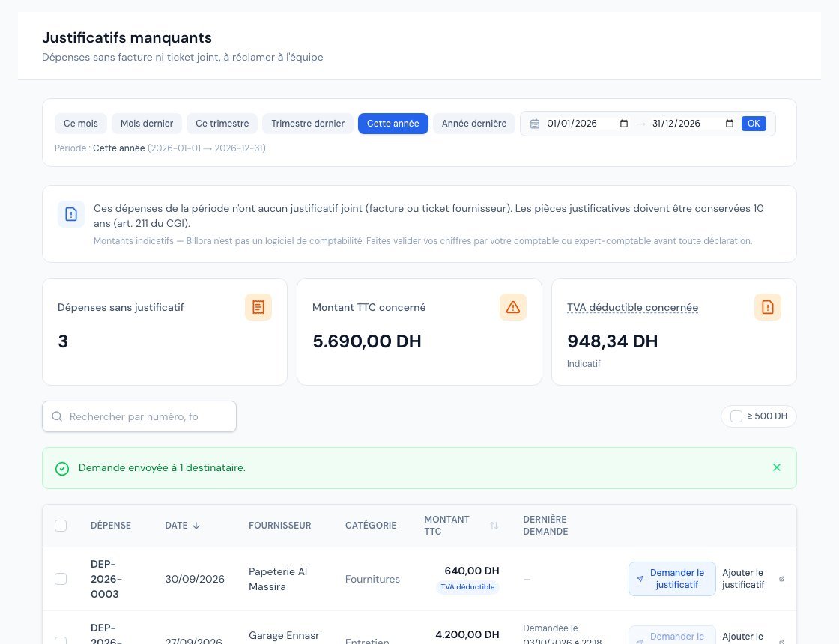Select the Trimestre dernier period filter

click(308, 124)
